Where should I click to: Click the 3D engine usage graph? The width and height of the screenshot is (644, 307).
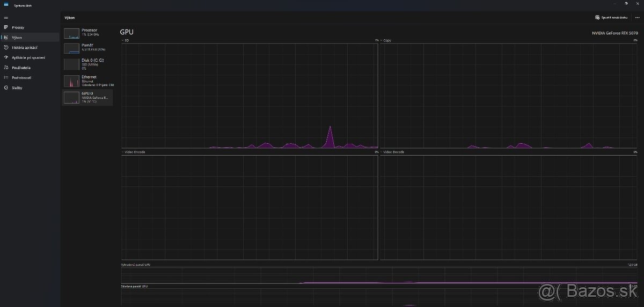pyautogui.click(x=250, y=96)
